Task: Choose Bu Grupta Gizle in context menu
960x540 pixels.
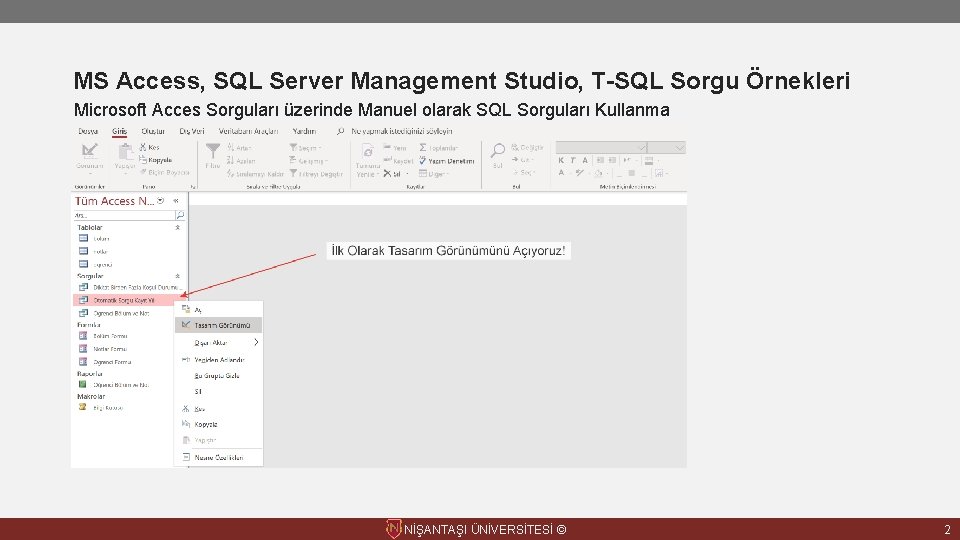Action: pos(219,376)
